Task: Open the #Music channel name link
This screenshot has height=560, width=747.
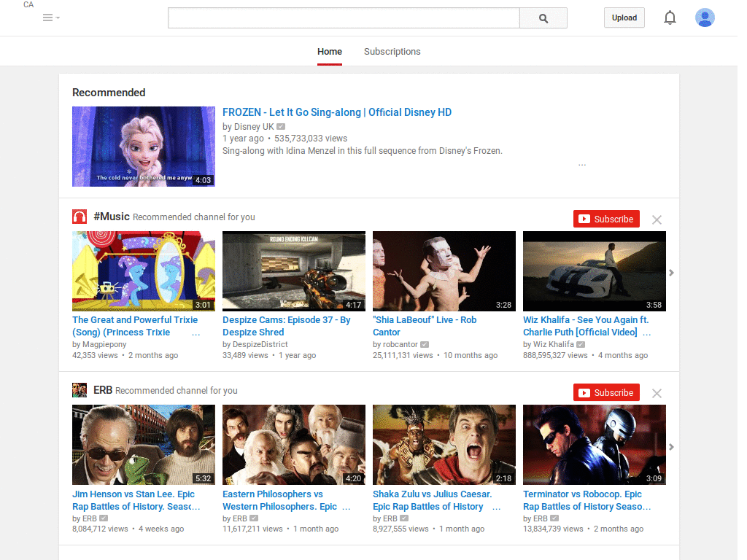Action: coord(112,217)
